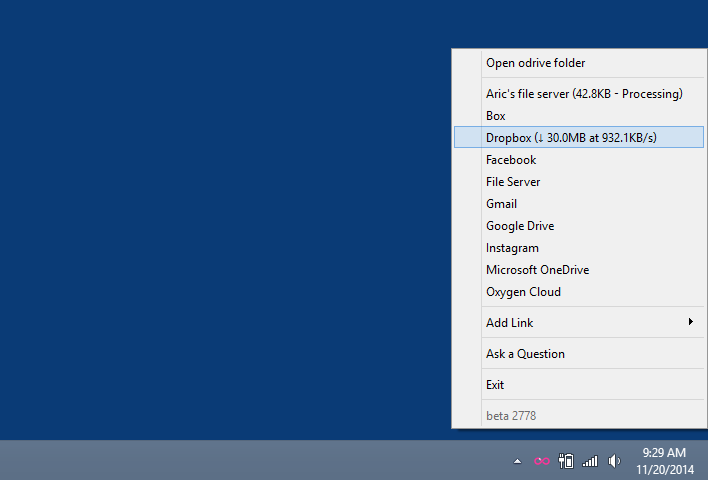The width and height of the screenshot is (708, 480).
Task: Open the Gmail entry
Action: tap(579, 204)
